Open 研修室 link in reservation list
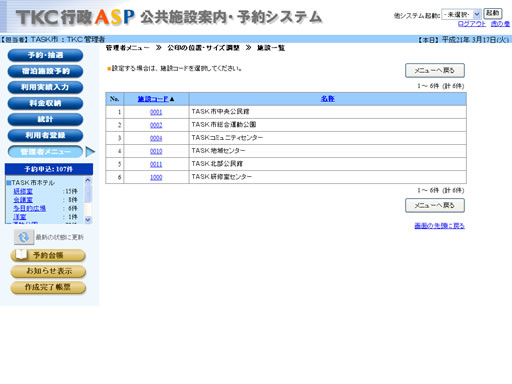This screenshot has height=384, width=512. (23, 191)
